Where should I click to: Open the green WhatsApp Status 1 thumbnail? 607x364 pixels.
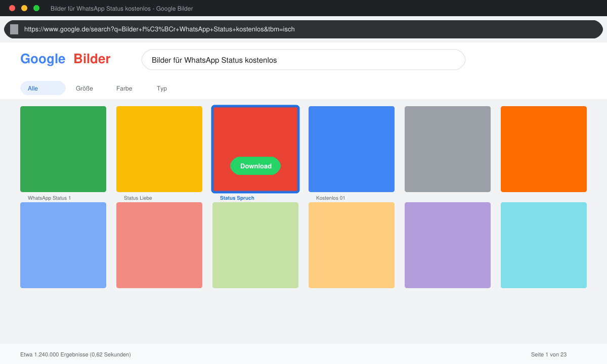(63, 149)
